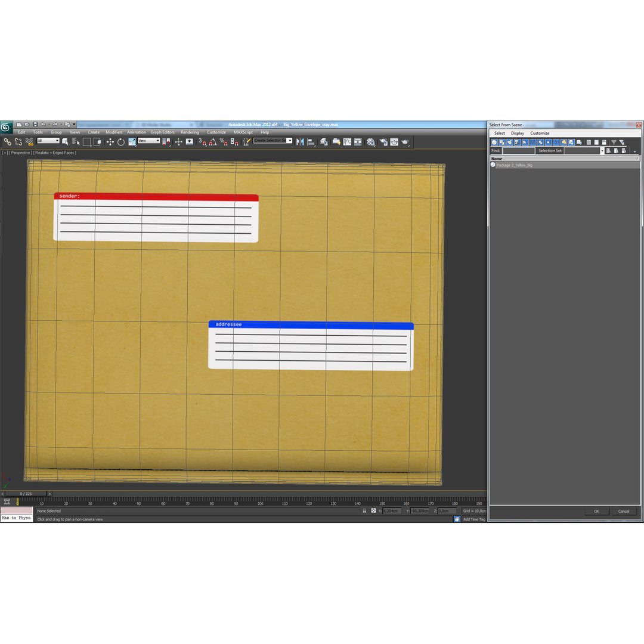This screenshot has width=644, height=644.
Task: Toggle Angle Snap
Action: point(213,142)
